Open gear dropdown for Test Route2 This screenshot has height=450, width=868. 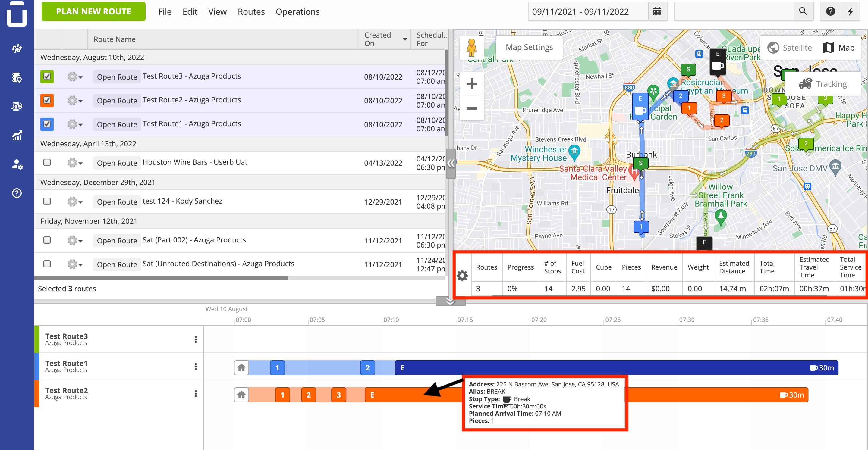click(x=74, y=101)
